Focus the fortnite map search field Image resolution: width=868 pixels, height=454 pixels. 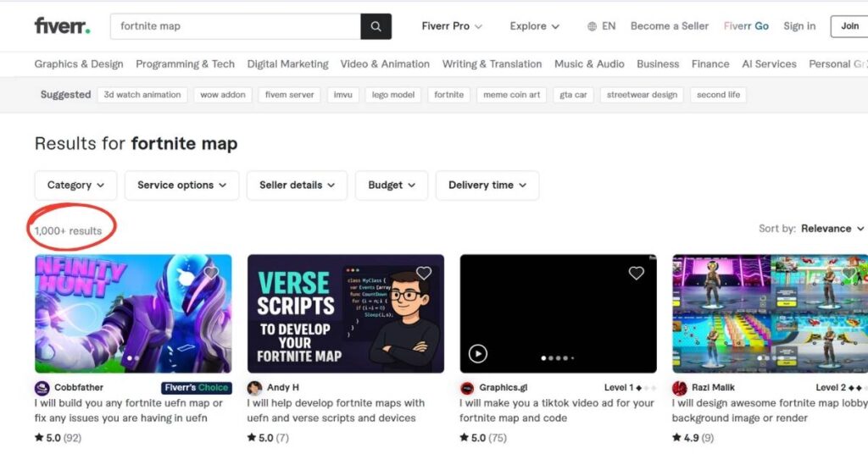pos(236,26)
